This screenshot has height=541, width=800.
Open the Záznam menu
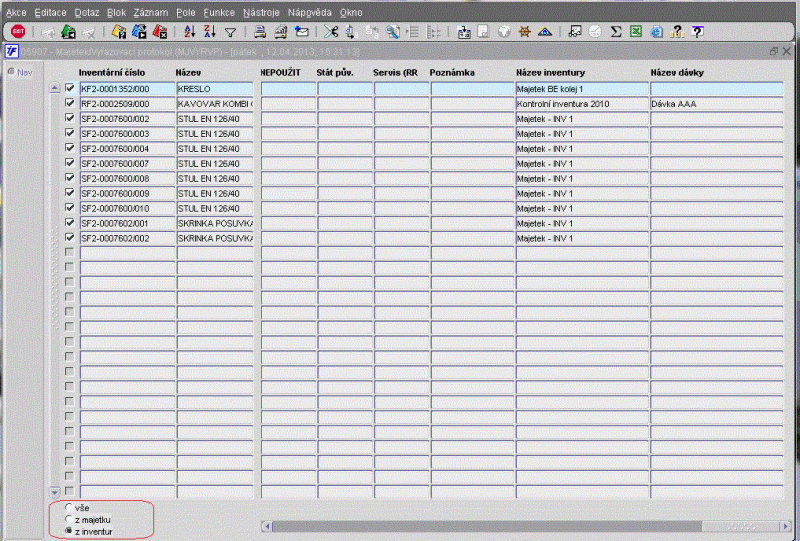151,12
